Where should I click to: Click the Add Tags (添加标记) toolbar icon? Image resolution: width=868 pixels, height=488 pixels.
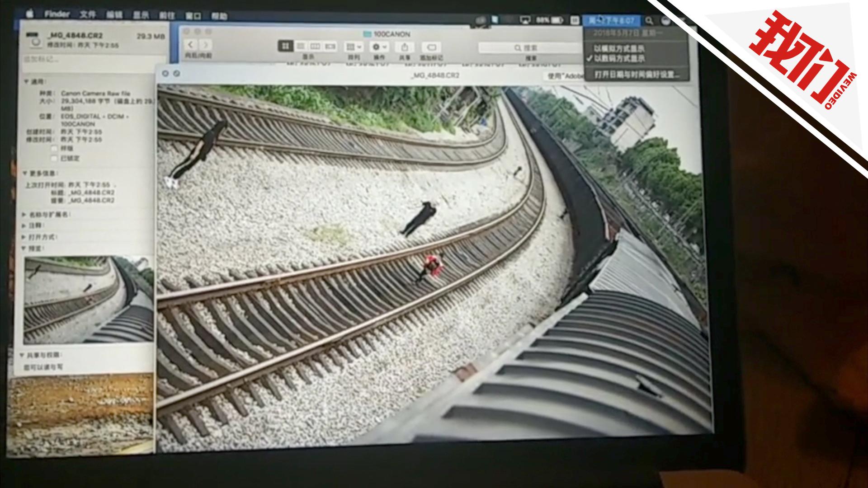[430, 47]
